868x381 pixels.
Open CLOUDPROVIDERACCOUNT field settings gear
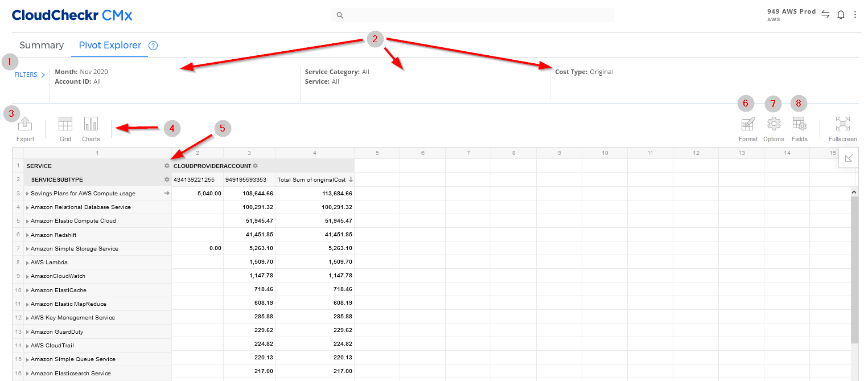(256, 166)
